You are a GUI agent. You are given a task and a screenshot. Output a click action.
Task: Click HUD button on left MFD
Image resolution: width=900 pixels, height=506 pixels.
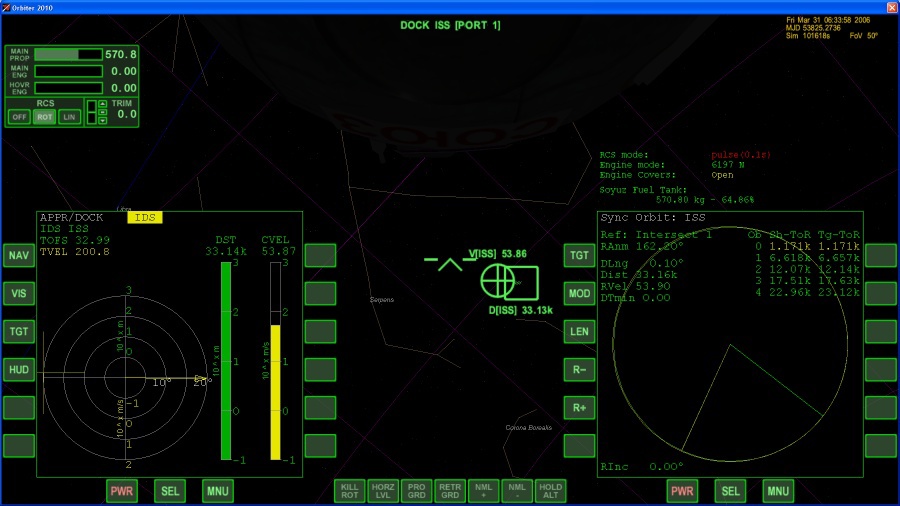coord(18,369)
